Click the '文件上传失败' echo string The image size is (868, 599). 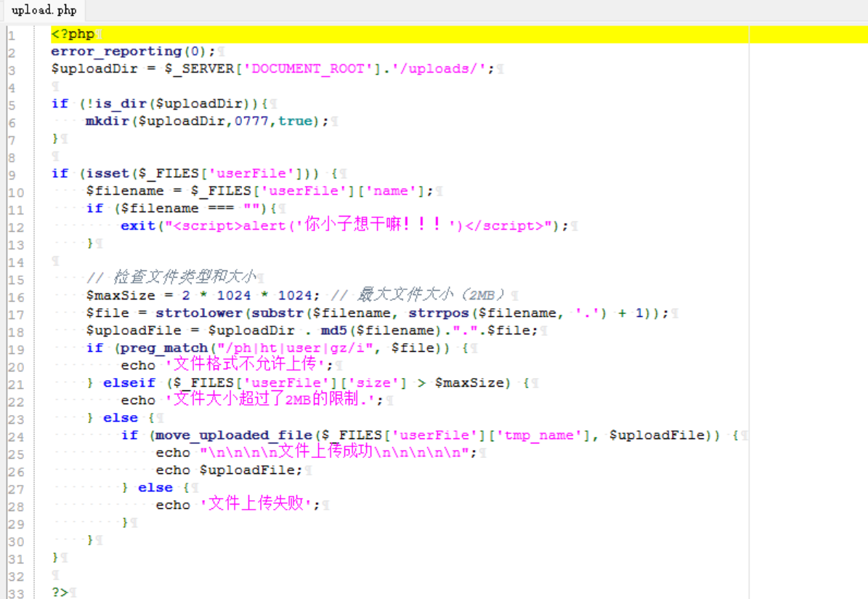click(256, 504)
